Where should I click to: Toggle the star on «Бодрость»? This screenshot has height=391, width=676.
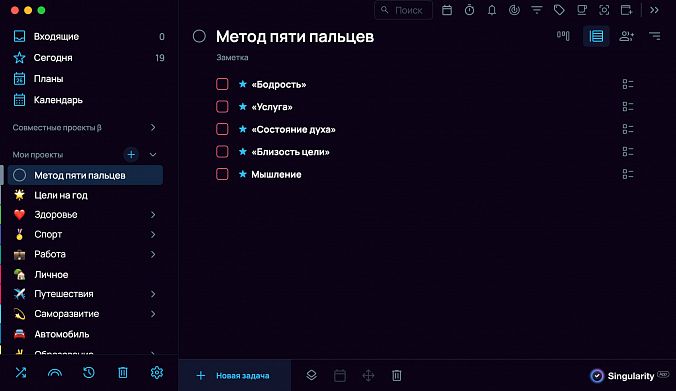[243, 84]
